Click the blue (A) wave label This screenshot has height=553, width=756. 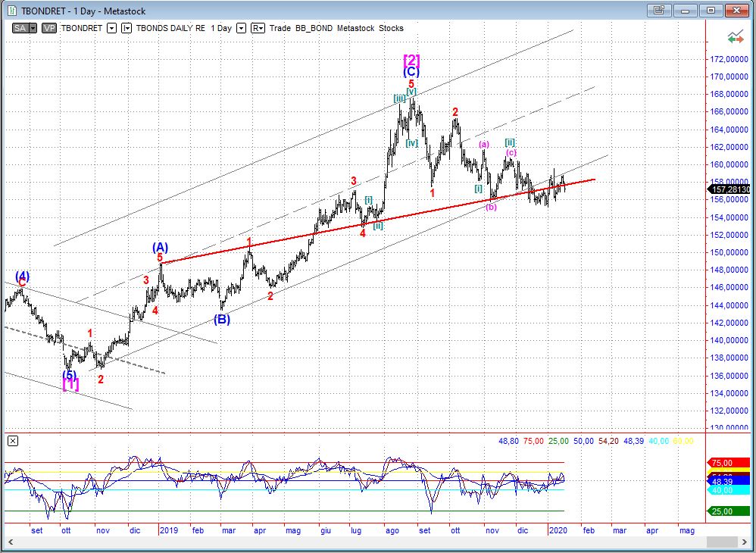160,247
